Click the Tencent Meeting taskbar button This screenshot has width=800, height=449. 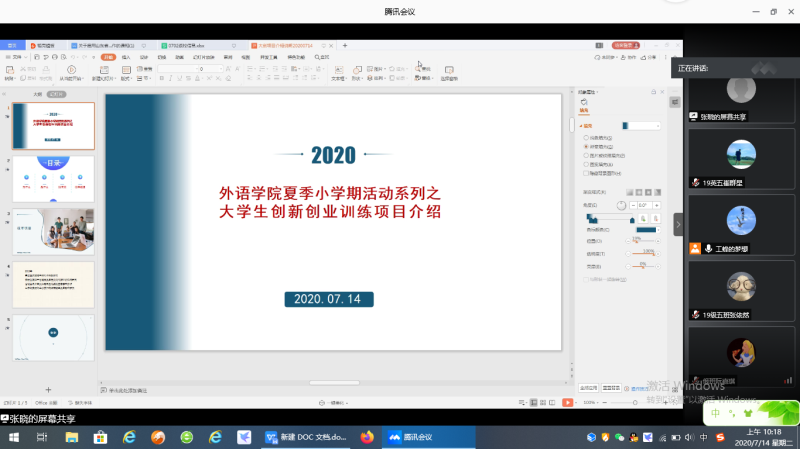[411, 437]
